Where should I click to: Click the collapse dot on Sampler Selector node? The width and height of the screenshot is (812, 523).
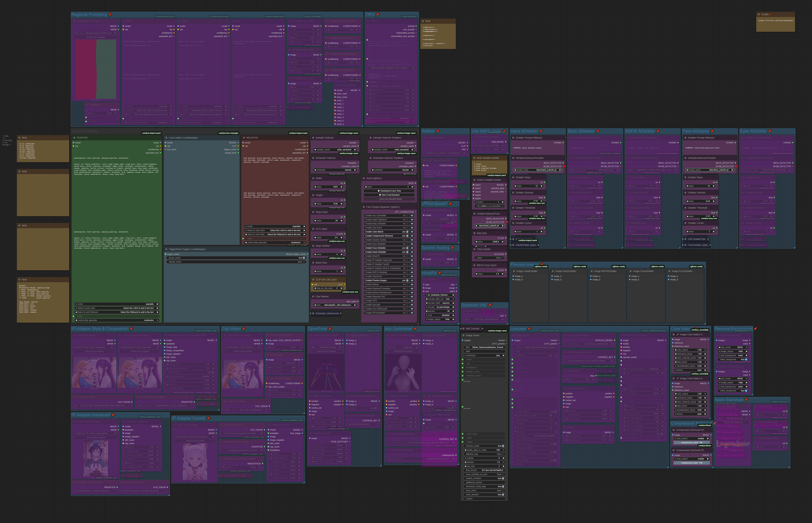click(x=313, y=138)
